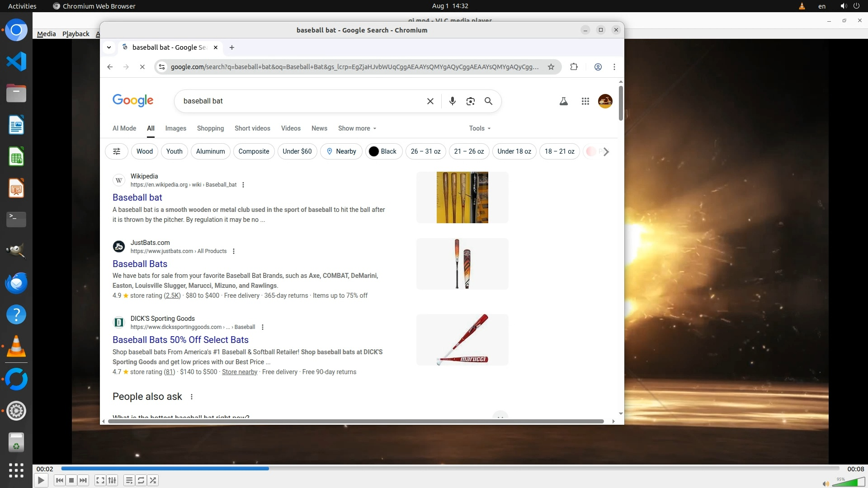Select the Aluminum filter chip
This screenshot has height=488, width=868.
(210, 151)
